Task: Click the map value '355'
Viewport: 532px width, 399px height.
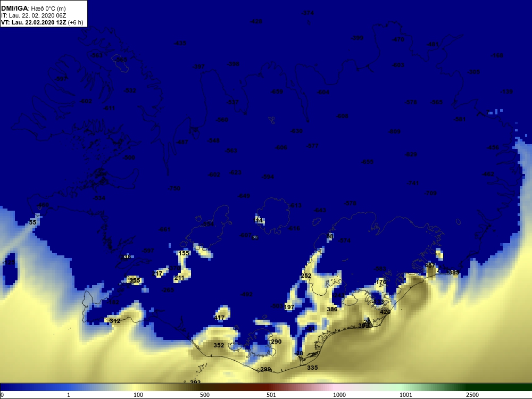Action: [135, 280]
